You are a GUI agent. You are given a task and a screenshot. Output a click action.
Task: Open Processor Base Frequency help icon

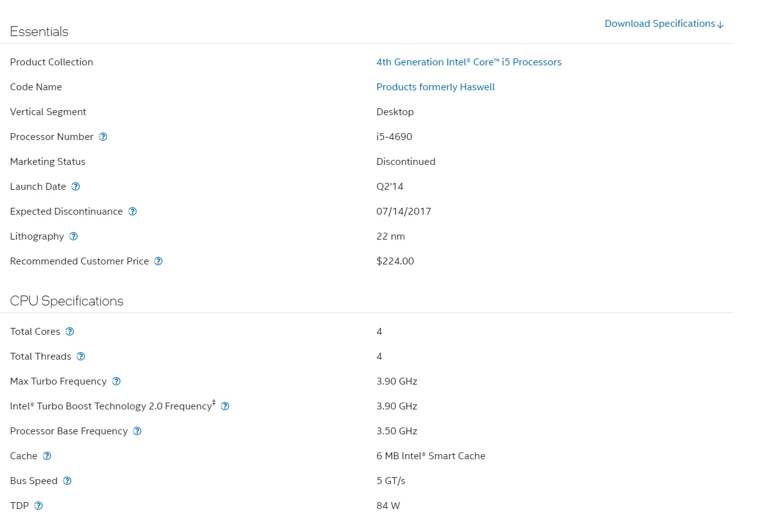pyautogui.click(x=138, y=431)
